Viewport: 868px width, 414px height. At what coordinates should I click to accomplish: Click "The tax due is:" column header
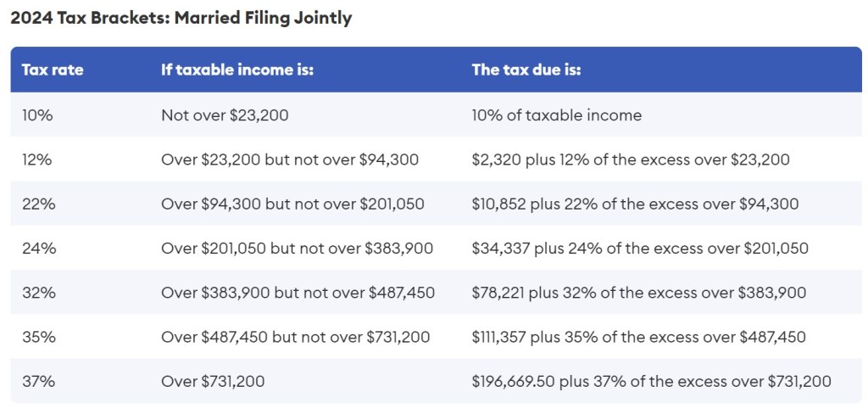[x=526, y=70]
